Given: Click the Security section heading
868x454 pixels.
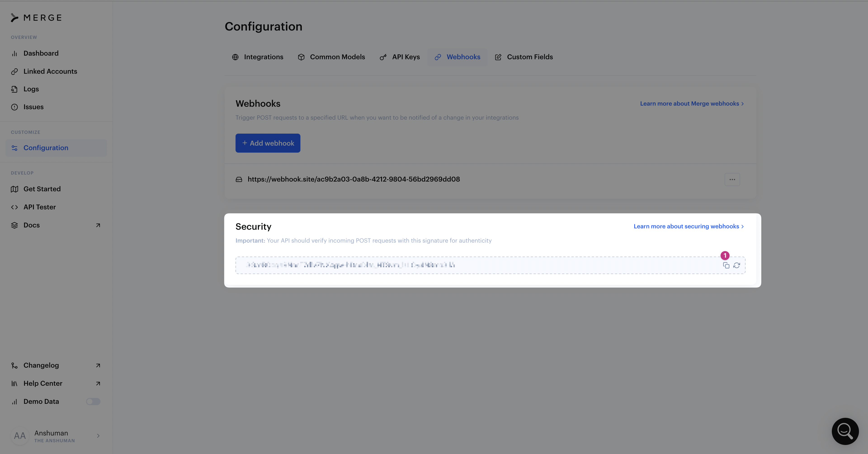Looking at the screenshot, I should pyautogui.click(x=253, y=227).
